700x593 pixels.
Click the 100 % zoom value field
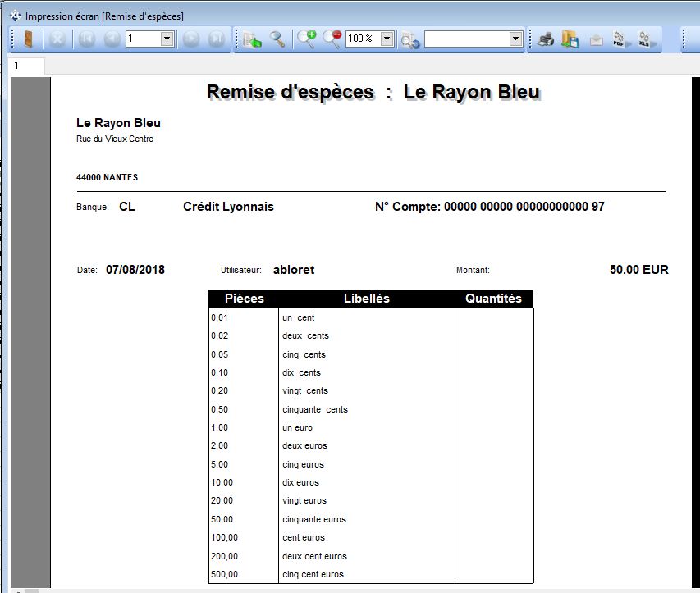pos(364,39)
